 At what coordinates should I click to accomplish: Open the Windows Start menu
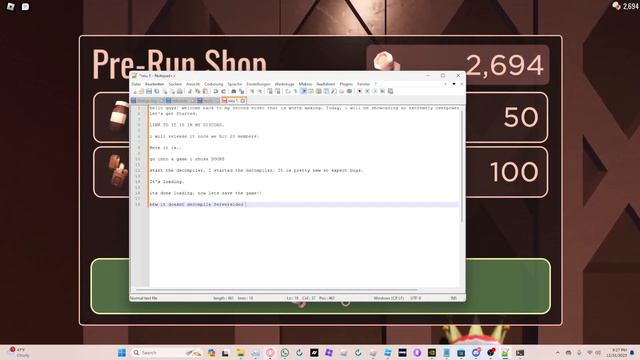click(122, 353)
